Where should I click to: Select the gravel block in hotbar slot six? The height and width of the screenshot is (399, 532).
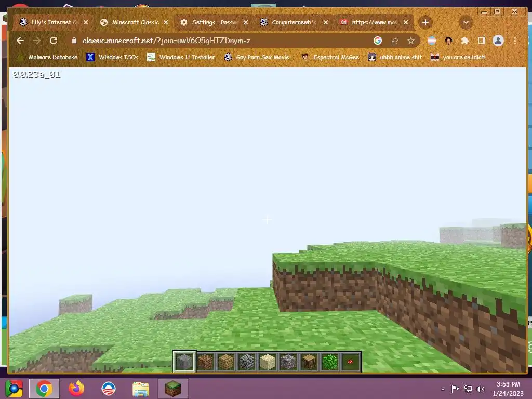click(x=288, y=362)
